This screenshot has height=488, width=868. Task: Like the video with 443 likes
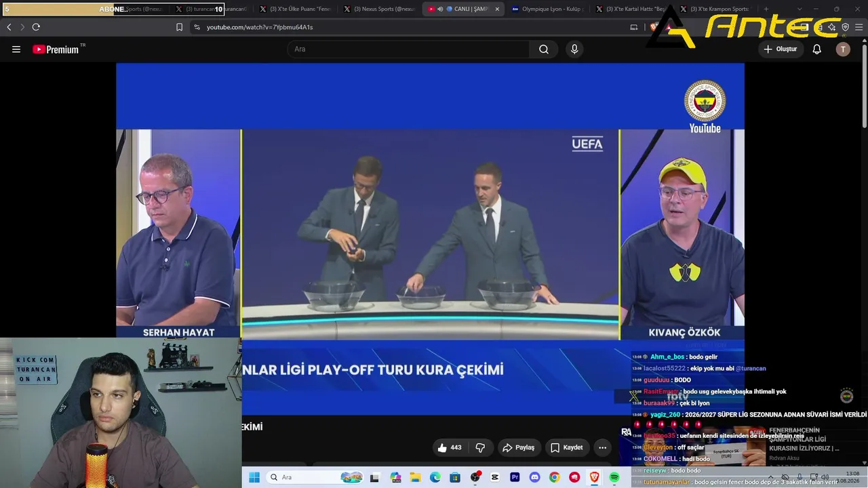tap(450, 447)
